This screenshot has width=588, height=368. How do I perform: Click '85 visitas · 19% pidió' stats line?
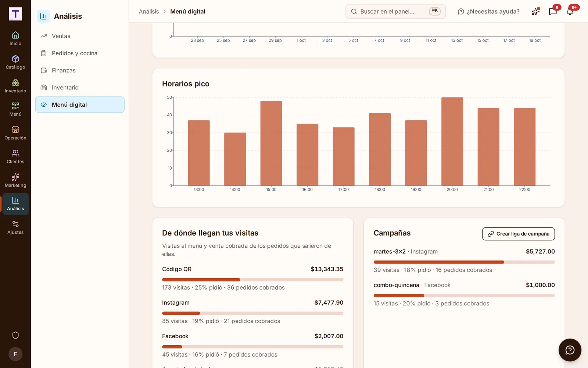point(221,321)
